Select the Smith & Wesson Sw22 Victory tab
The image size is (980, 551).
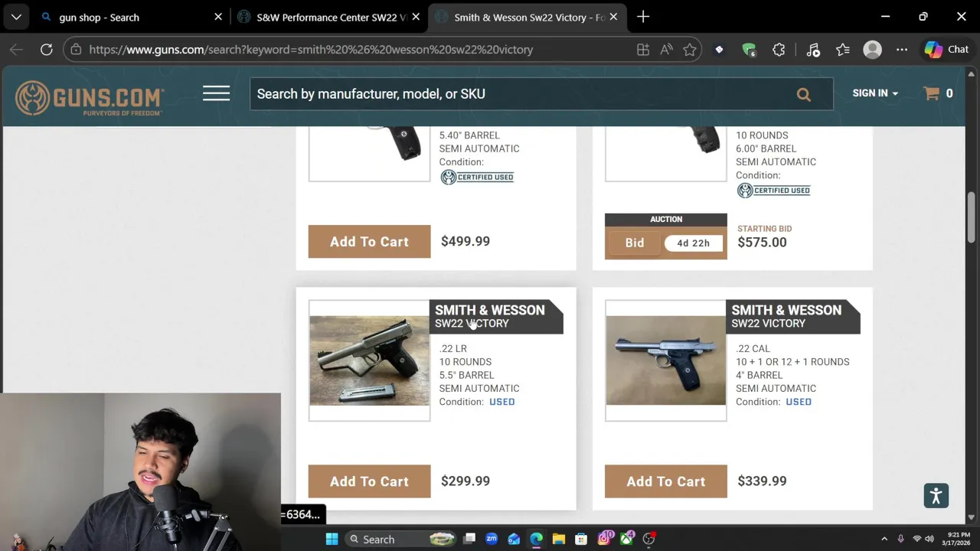tap(527, 17)
